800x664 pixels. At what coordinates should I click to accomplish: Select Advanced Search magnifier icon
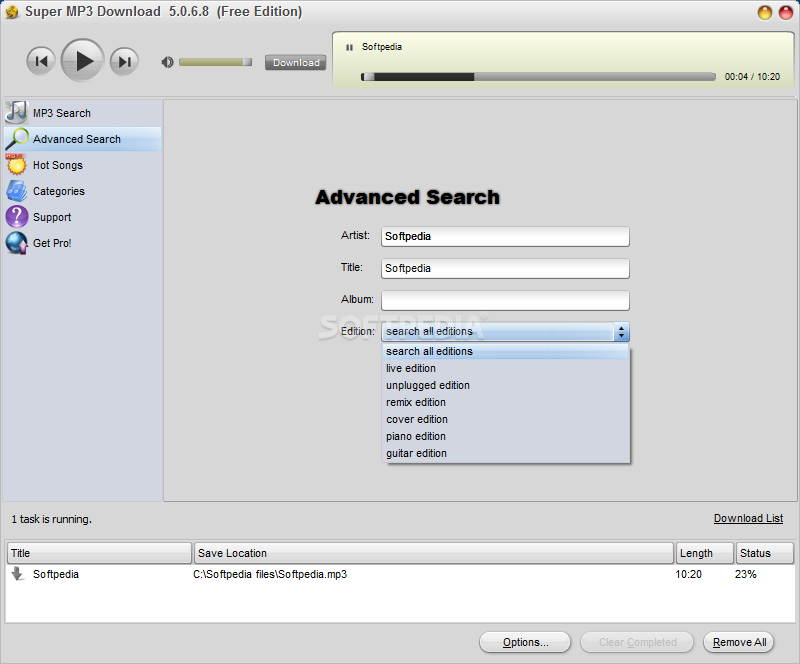pos(16,139)
